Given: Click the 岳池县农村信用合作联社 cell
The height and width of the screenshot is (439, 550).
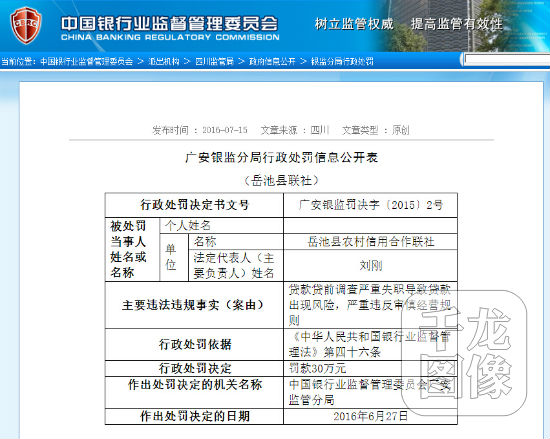Looking at the screenshot, I should (x=370, y=242).
